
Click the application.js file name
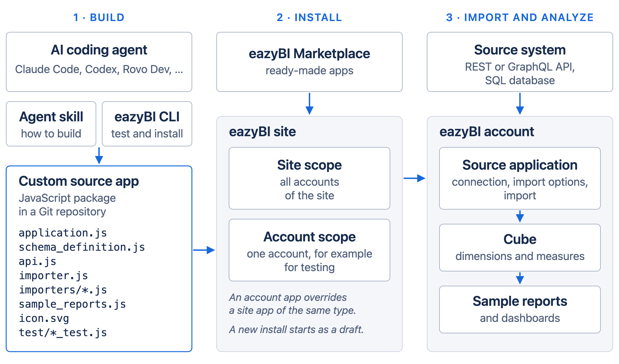[63, 233]
